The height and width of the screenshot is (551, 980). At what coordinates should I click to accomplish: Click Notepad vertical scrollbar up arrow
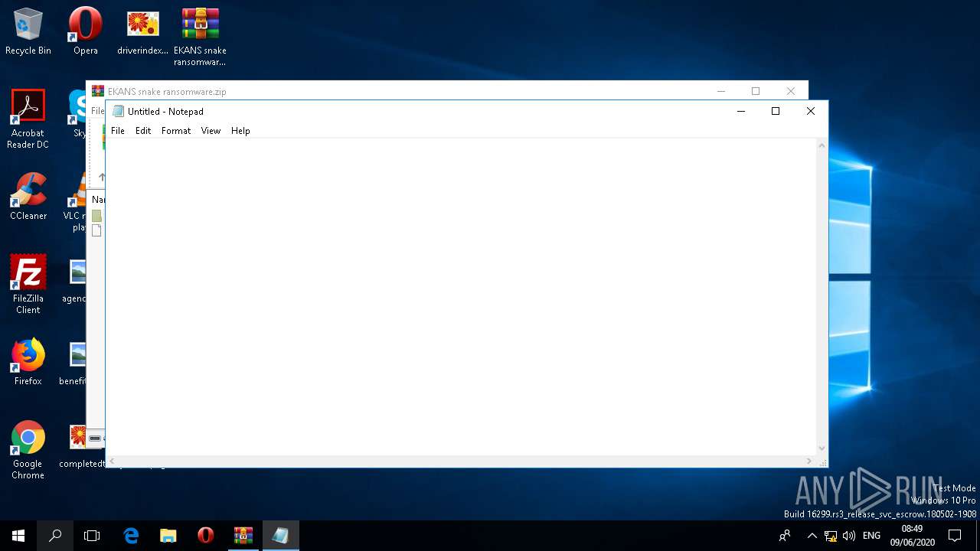click(x=822, y=145)
